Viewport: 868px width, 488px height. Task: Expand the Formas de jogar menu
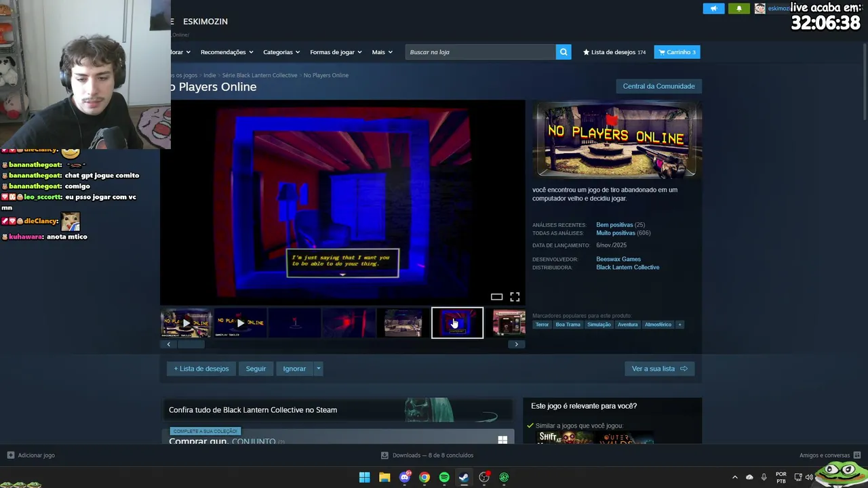click(x=336, y=52)
